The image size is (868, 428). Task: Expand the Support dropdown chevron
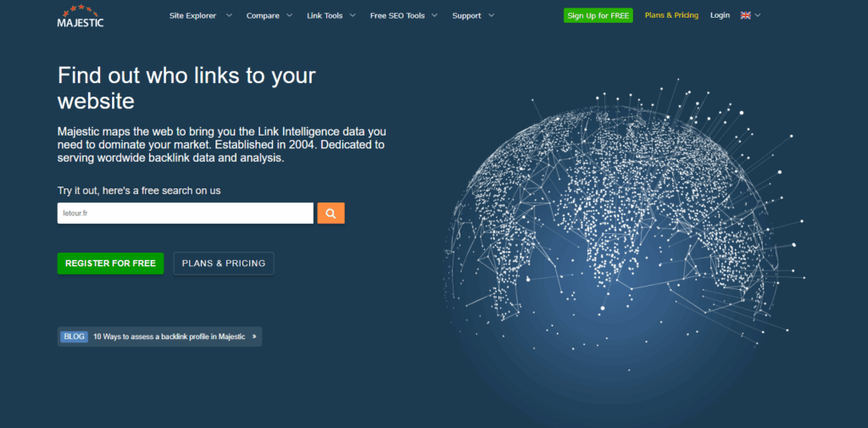coord(492,15)
